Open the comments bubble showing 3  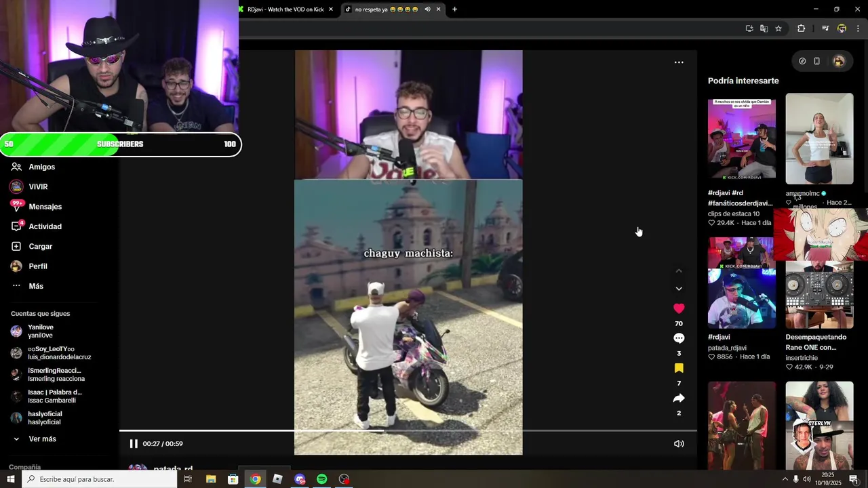click(x=679, y=338)
